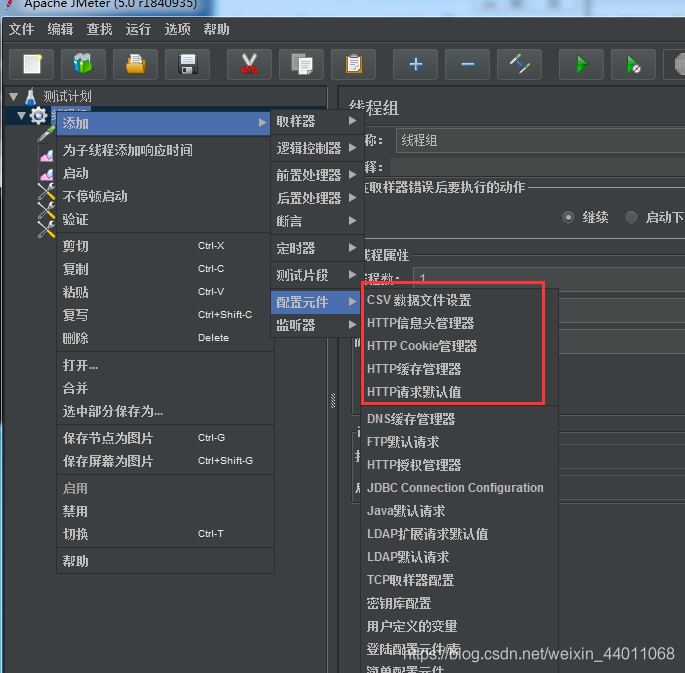Select HTTP请求默认值
Image resolution: width=685 pixels, height=673 pixels.
pyautogui.click(x=460, y=392)
